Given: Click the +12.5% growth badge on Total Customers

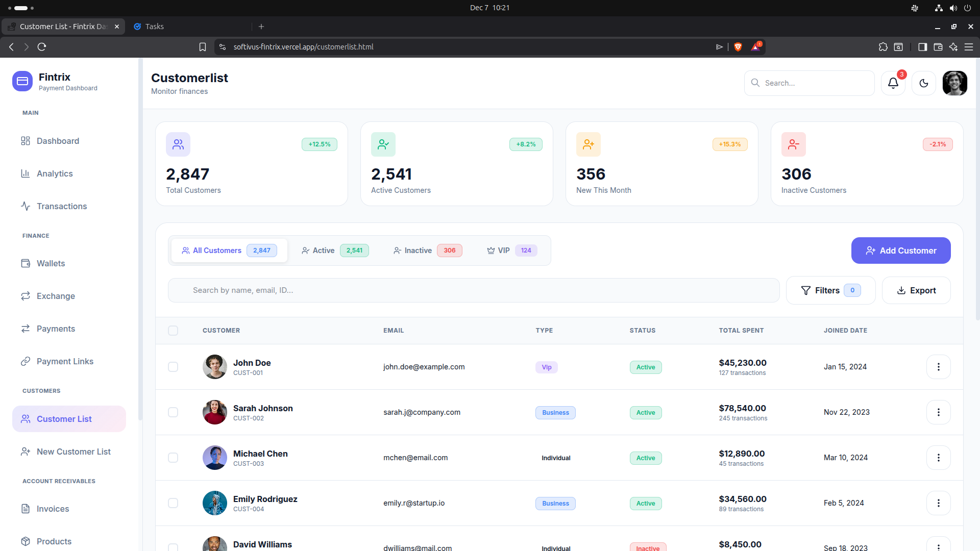Looking at the screenshot, I should [x=319, y=144].
